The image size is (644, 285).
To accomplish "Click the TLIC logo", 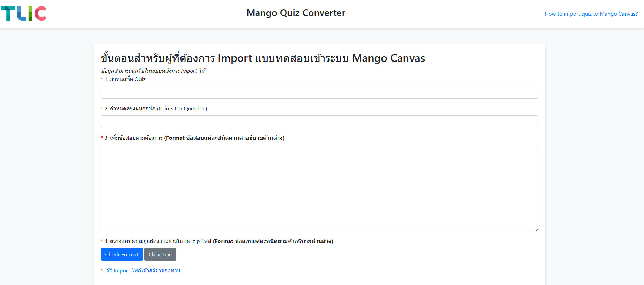I will (24, 14).
